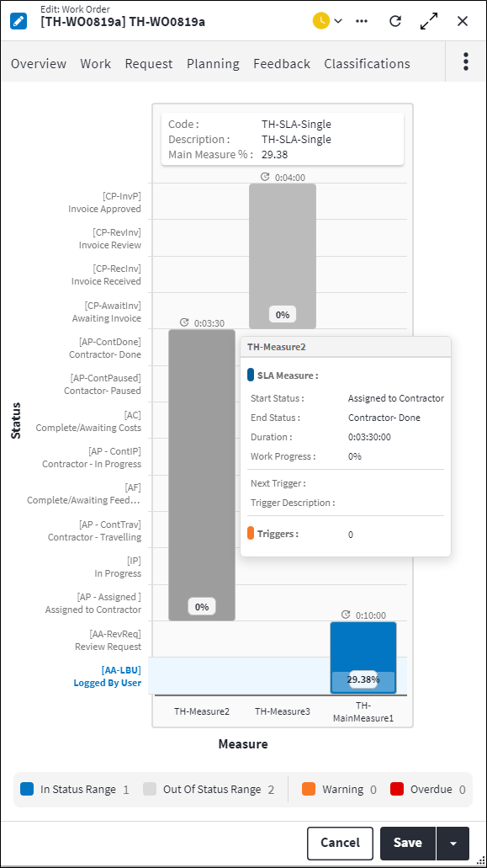Click the Cancel button
This screenshot has width=487, height=868.
click(340, 843)
